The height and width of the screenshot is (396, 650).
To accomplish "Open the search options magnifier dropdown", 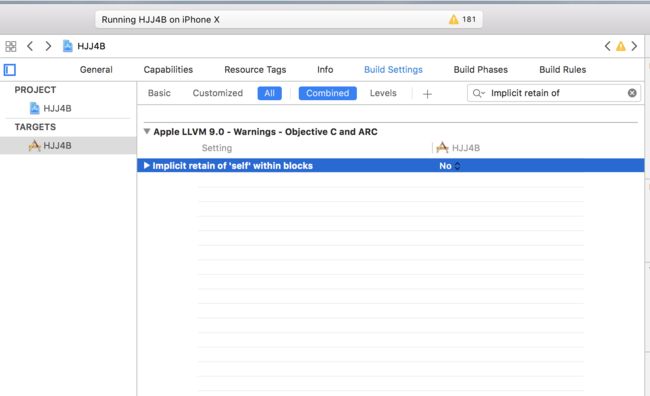I will (x=479, y=93).
